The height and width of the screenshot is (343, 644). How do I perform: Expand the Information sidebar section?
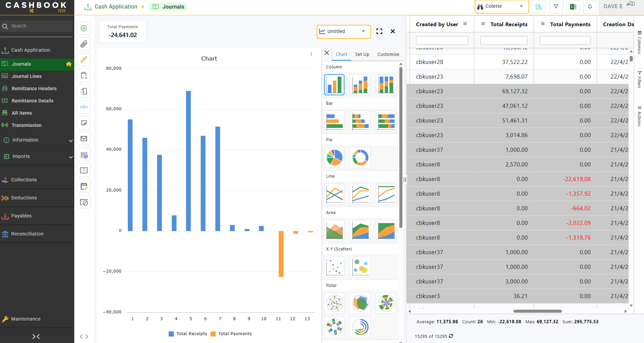click(37, 140)
